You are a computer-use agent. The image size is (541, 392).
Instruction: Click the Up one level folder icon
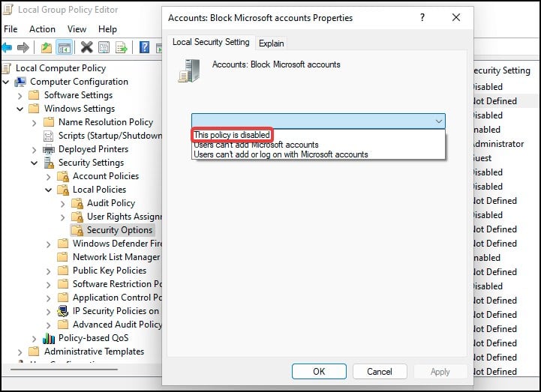[47, 47]
